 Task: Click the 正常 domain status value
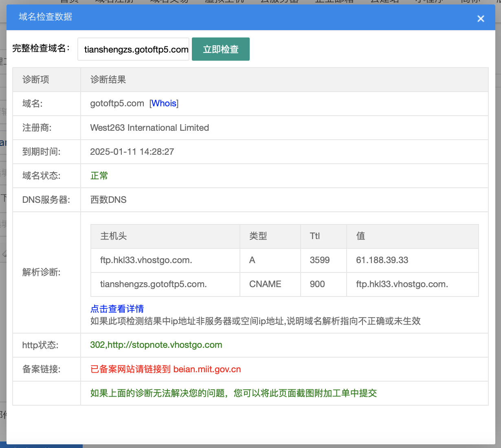[99, 176]
